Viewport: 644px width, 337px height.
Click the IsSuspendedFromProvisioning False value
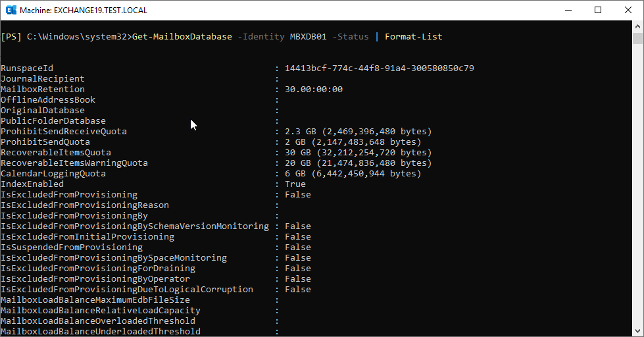(298, 247)
